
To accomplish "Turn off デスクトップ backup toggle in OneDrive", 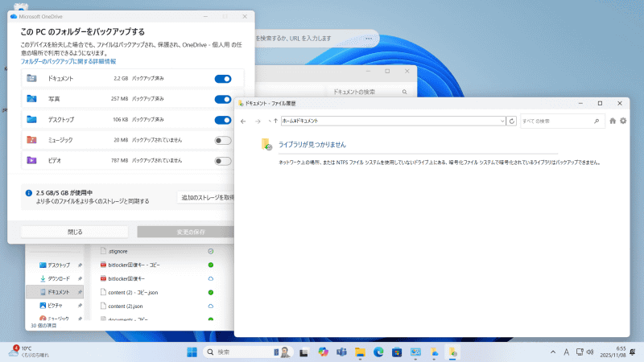I will (223, 120).
